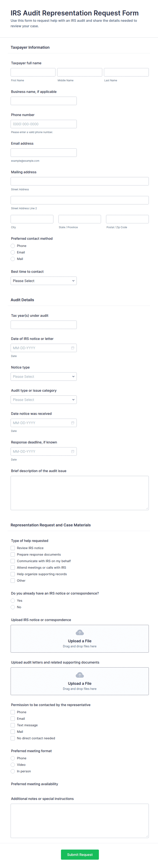Click cloud upload icon for IRS notice
The height and width of the screenshot is (868, 158).
point(80,632)
